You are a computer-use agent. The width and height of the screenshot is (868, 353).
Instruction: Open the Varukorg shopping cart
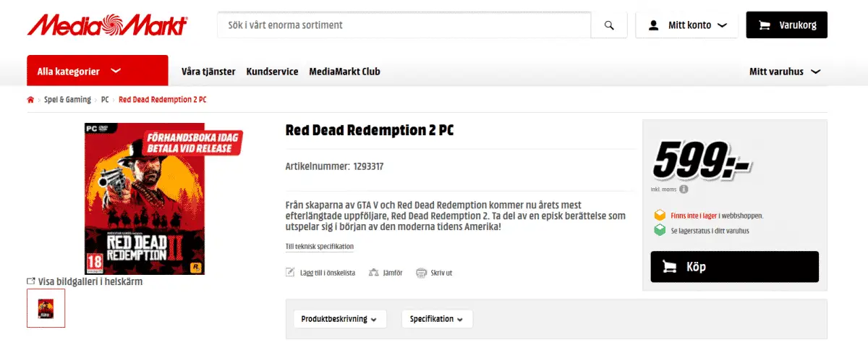(787, 25)
